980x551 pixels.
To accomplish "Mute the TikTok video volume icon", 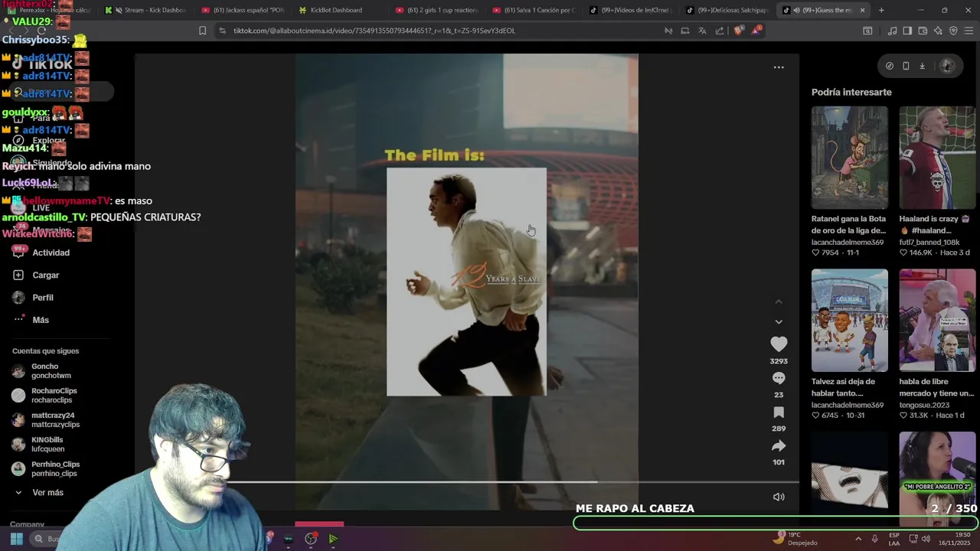I will [x=779, y=497].
